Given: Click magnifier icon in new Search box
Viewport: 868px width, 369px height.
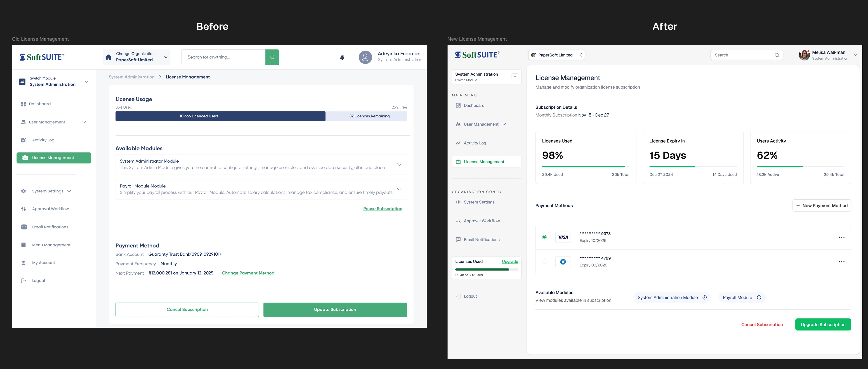Looking at the screenshot, I should click(x=776, y=55).
